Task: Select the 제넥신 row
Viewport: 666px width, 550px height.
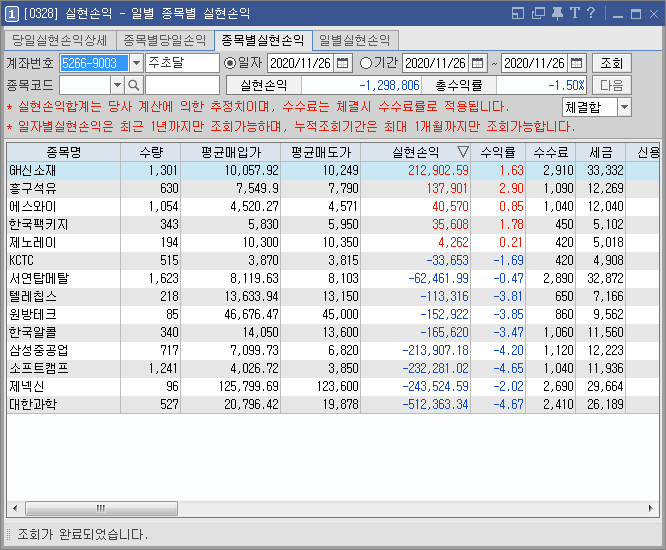Action: point(333,386)
